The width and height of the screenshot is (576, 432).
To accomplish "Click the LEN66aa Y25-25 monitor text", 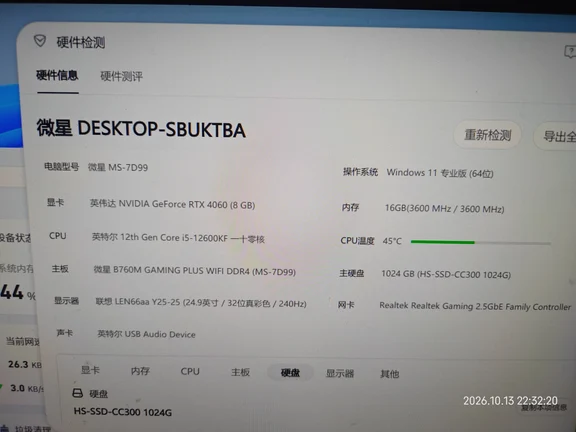I will pos(201,303).
